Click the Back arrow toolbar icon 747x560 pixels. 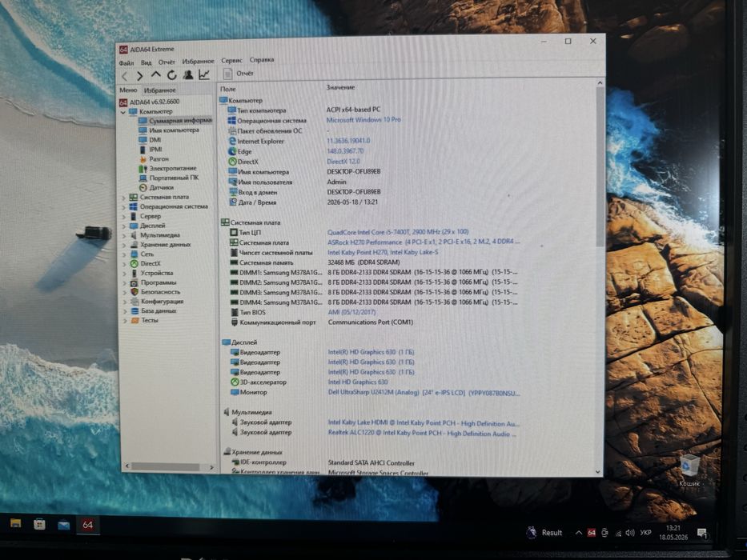(125, 76)
